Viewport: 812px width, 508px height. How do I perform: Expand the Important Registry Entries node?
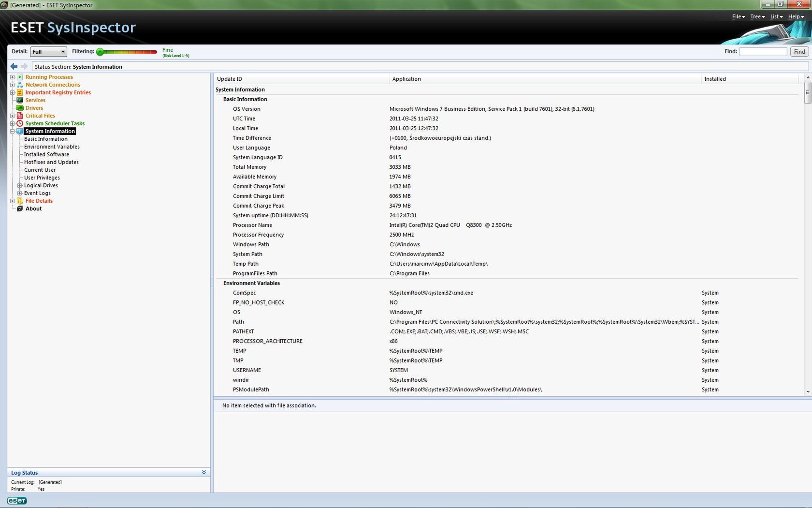click(12, 92)
